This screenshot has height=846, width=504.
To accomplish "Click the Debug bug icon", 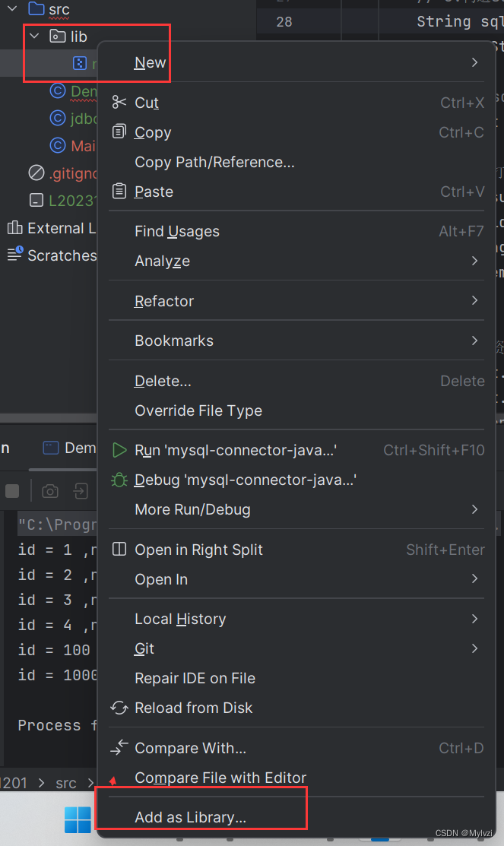I will (119, 480).
